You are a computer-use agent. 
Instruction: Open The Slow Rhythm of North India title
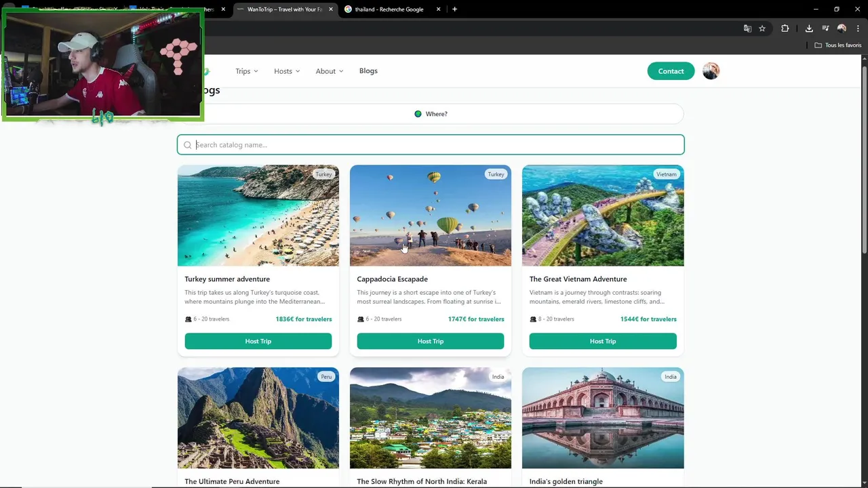tap(422, 482)
